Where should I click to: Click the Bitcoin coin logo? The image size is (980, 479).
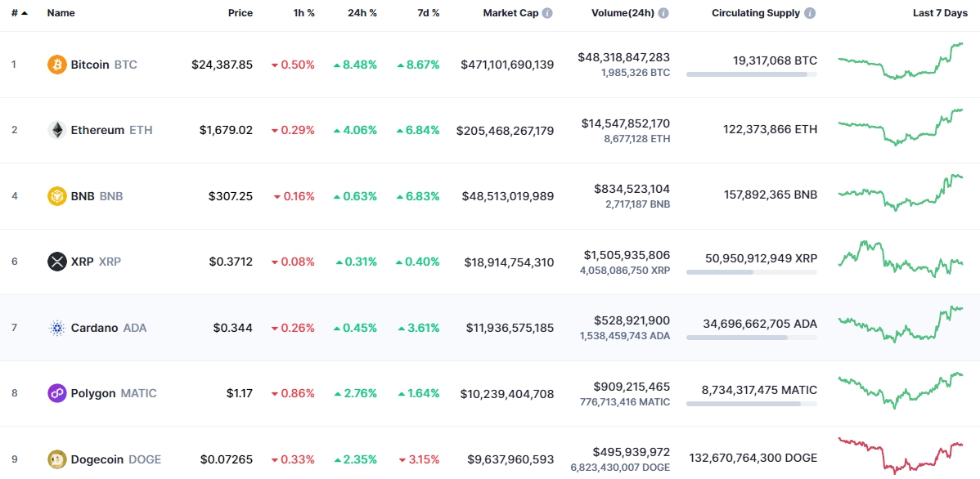click(x=57, y=65)
